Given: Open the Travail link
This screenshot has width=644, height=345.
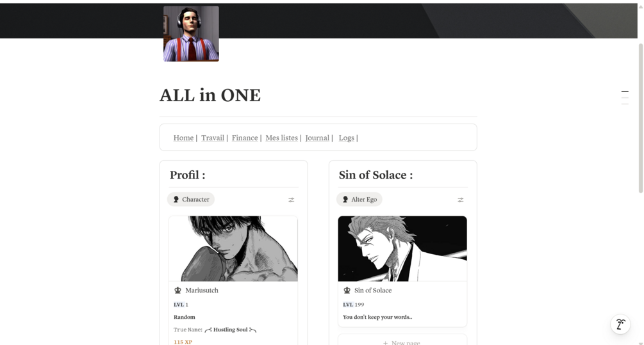Looking at the screenshot, I should point(213,138).
